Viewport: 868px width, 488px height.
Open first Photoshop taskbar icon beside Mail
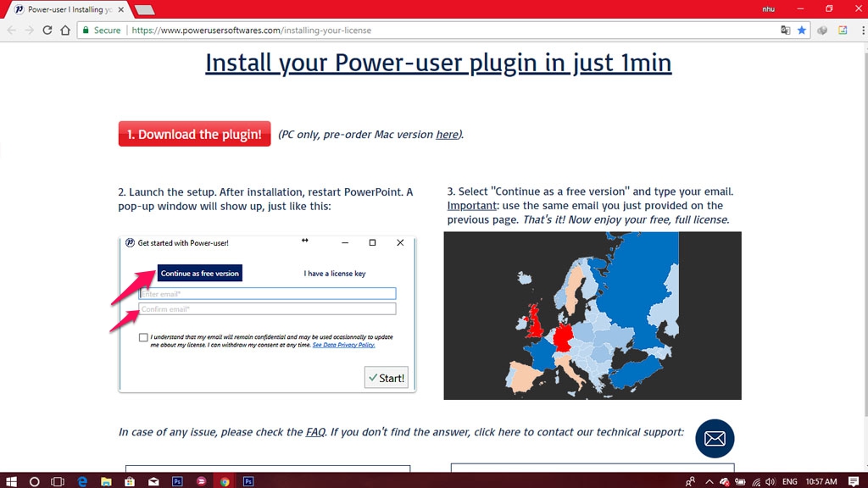[x=177, y=481]
